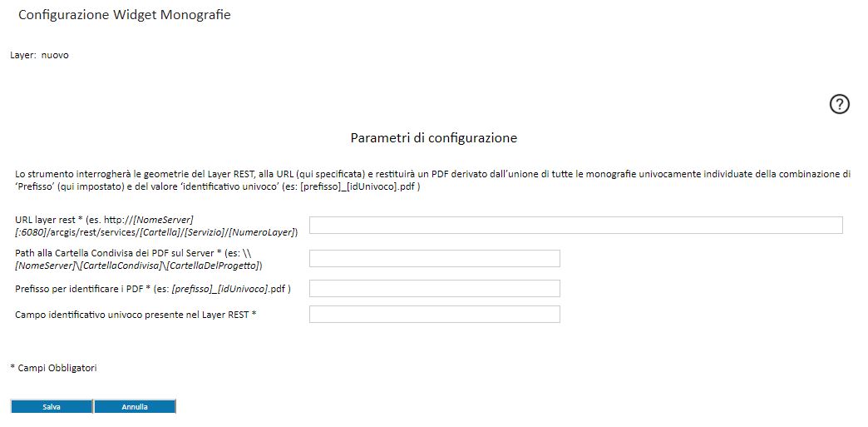Select the 'nuovo' layer name
Viewport: 868px width, 427px height.
pos(55,56)
